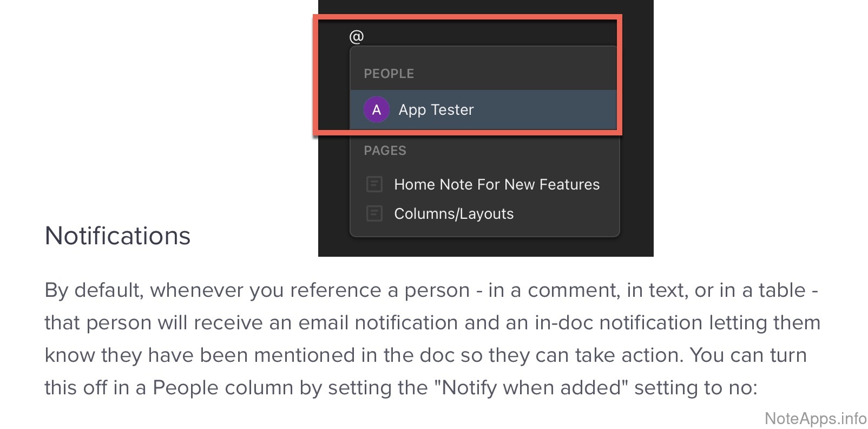
Task: Click the PAGES section header
Action: pos(385,151)
